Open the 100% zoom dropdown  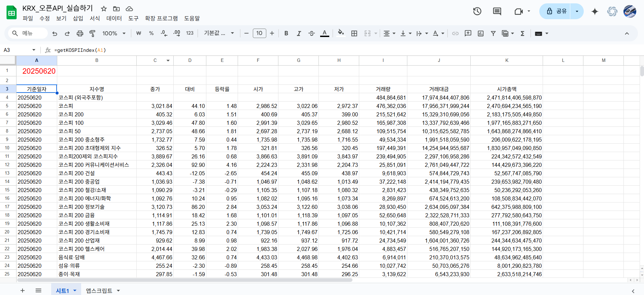(114, 33)
